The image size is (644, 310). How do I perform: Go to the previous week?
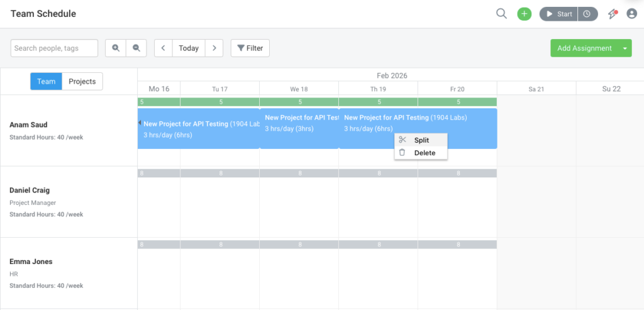[x=163, y=48]
